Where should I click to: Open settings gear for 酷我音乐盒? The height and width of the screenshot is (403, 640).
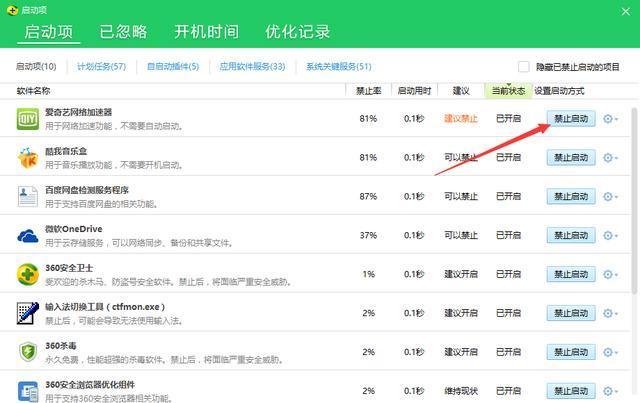tap(610, 158)
